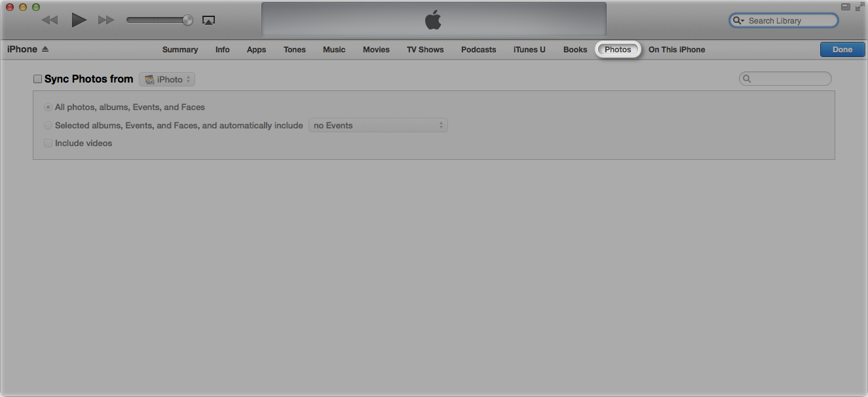
Task: Click the green zoom window button
Action: click(36, 7)
